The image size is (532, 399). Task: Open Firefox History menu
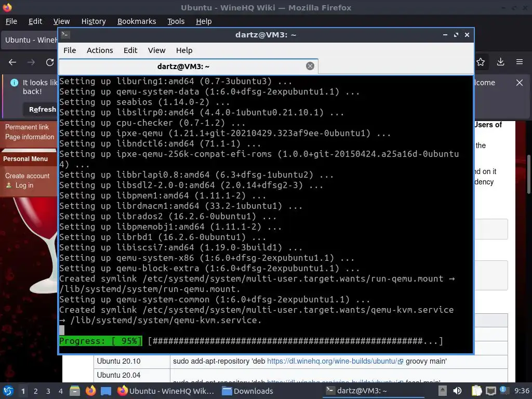(94, 21)
